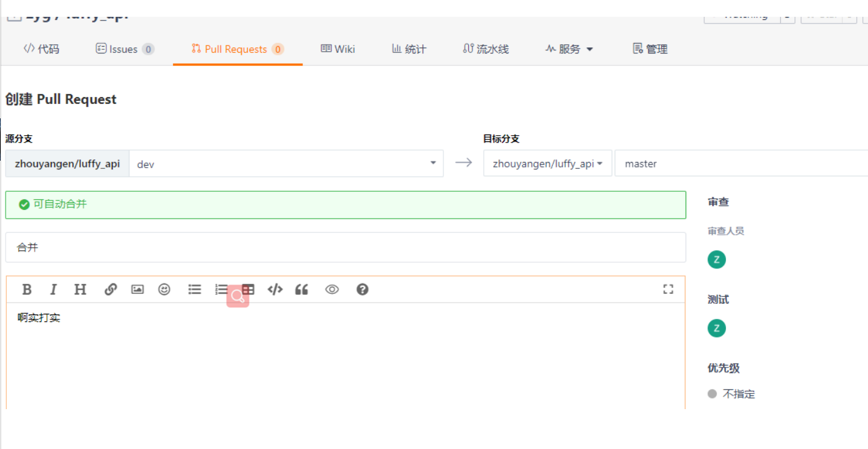Click the tester avatar under 测试
This screenshot has width=868, height=449.
(717, 328)
